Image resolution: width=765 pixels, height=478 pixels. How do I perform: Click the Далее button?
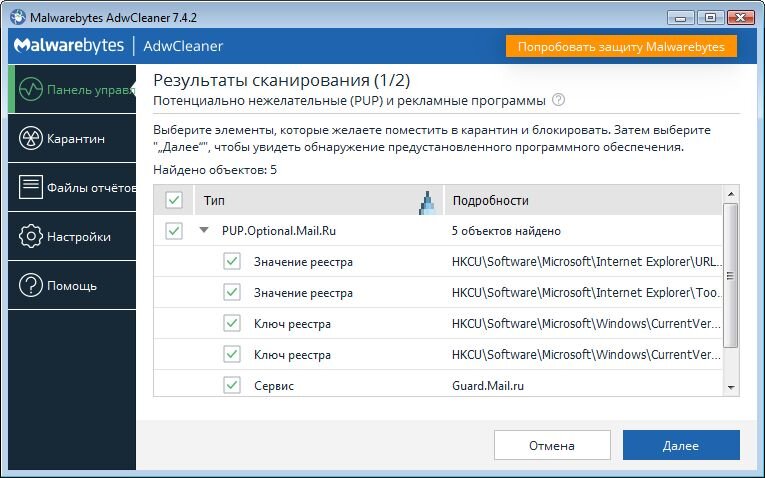click(x=681, y=445)
